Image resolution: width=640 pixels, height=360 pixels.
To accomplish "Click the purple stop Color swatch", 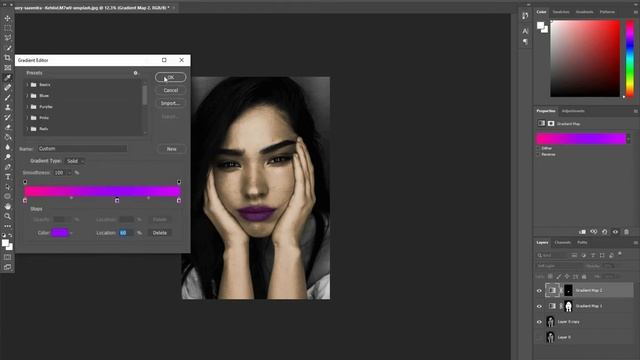I will [x=60, y=233].
